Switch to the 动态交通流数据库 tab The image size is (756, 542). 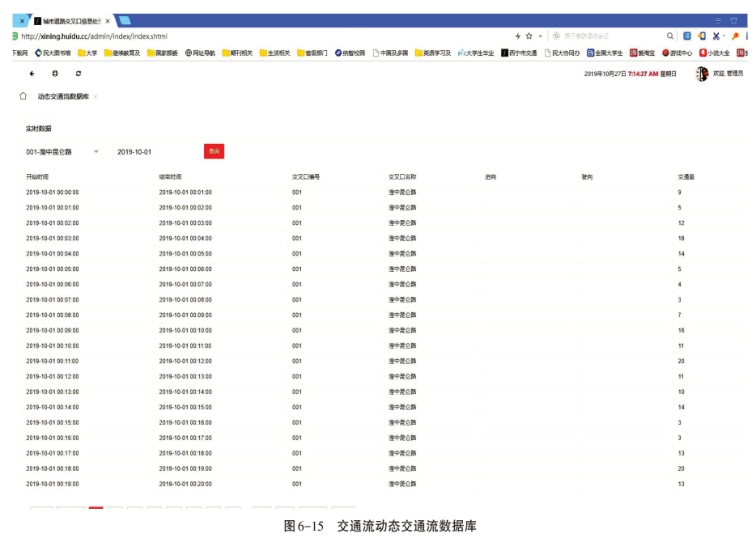pos(63,96)
